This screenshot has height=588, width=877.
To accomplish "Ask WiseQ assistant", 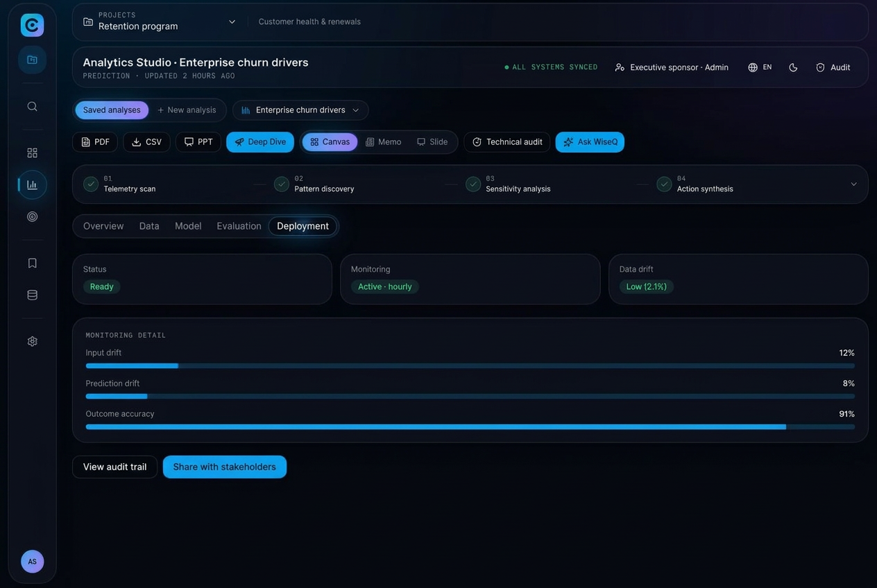I will pos(590,142).
